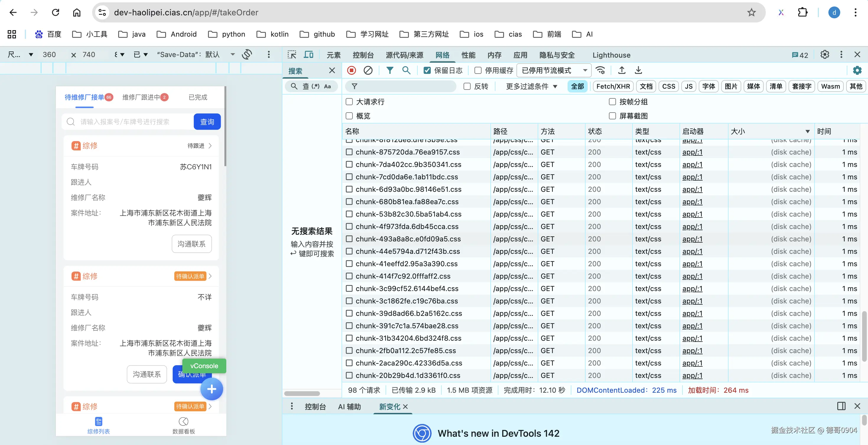Open the Save-Data 默认 dropdown
Image resolution: width=868 pixels, height=445 pixels.
pyautogui.click(x=196, y=54)
